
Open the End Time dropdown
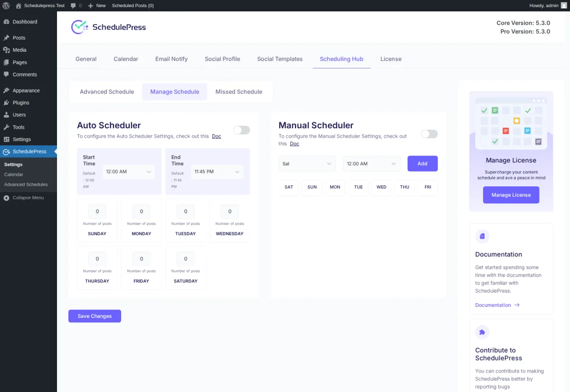click(217, 172)
